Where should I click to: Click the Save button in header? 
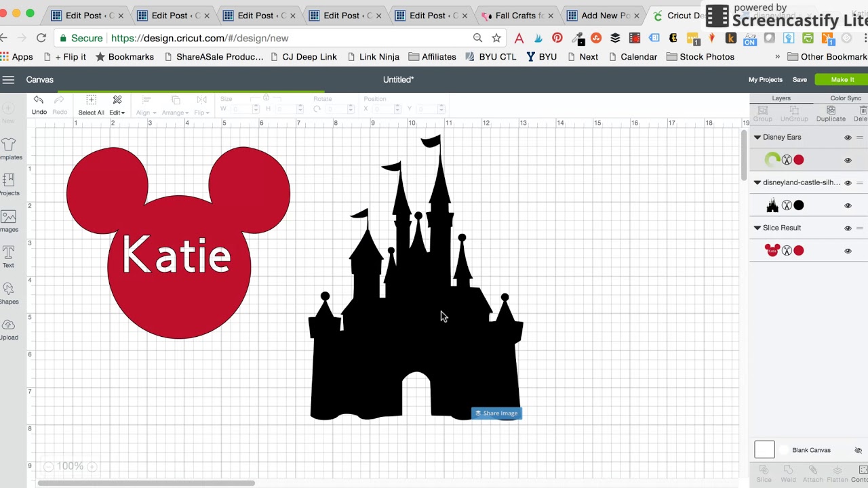[800, 80]
